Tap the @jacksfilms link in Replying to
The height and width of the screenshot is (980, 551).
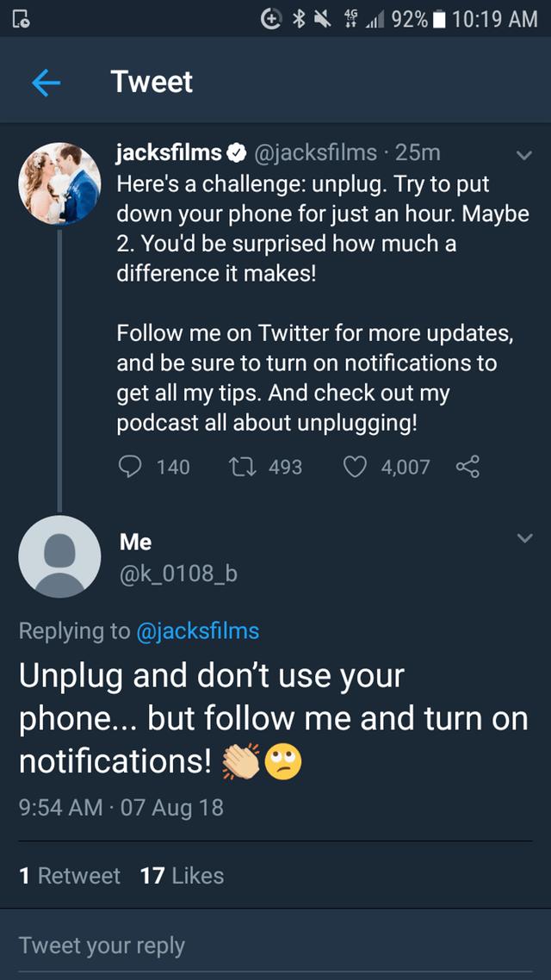197,630
